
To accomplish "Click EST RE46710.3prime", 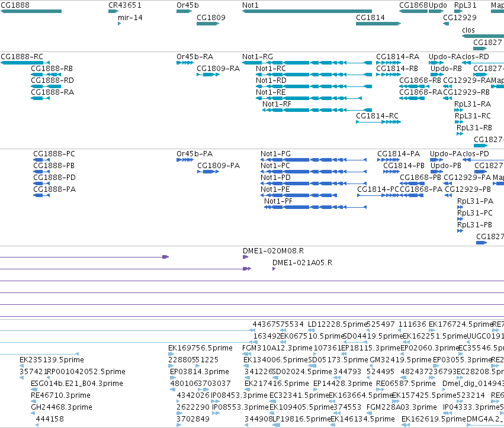I will pyautogui.click(x=33, y=401).
